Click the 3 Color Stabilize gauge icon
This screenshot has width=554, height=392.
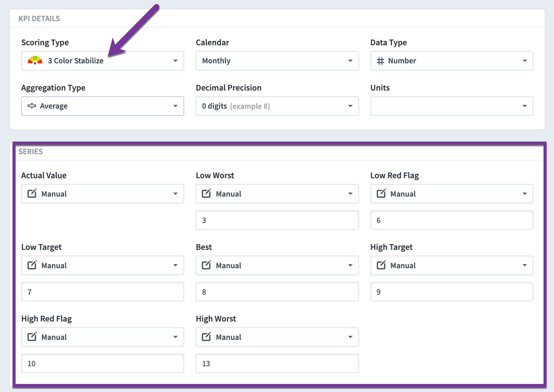pyautogui.click(x=35, y=60)
